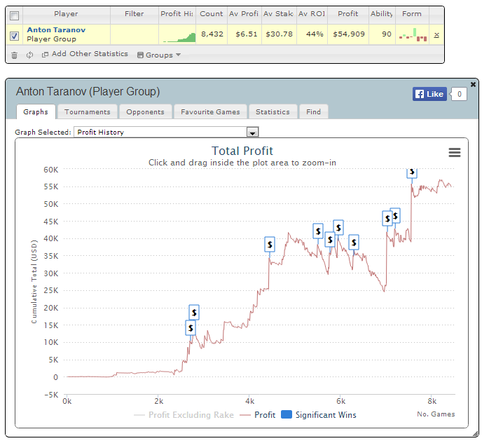
Task: Sort by the Count column header
Action: tap(212, 14)
